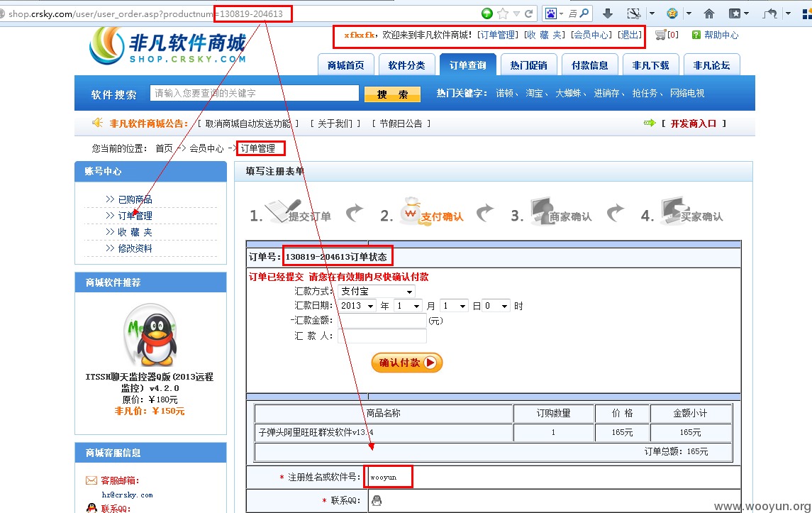Switch to 订单查询 tab
The height and width of the screenshot is (513, 812).
tap(467, 65)
